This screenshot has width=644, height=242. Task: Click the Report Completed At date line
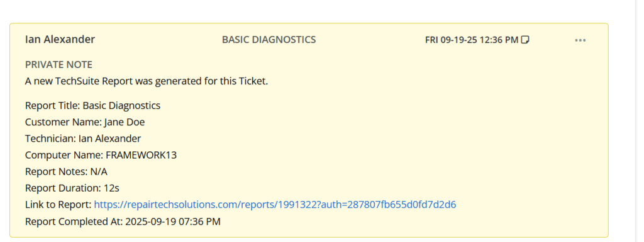tap(123, 221)
